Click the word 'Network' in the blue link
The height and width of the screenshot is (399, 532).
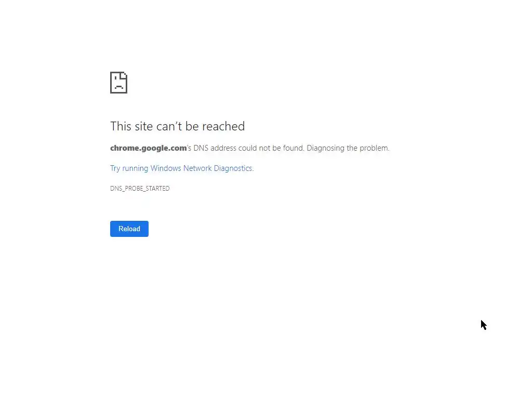[x=197, y=168]
